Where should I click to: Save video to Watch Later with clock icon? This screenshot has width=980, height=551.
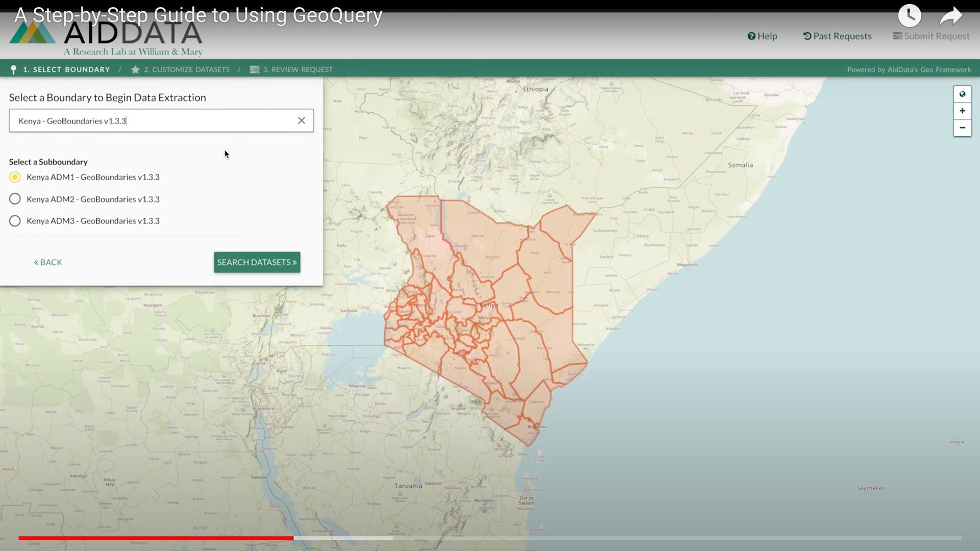click(x=909, y=15)
